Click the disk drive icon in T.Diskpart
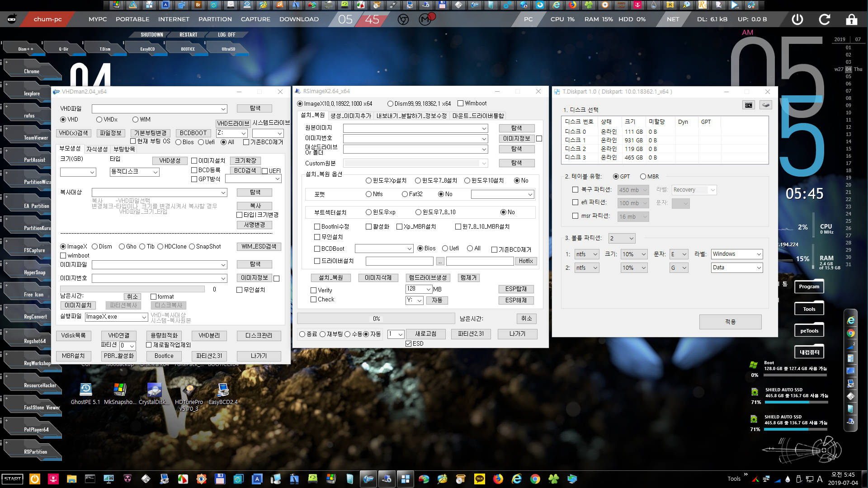 [765, 105]
